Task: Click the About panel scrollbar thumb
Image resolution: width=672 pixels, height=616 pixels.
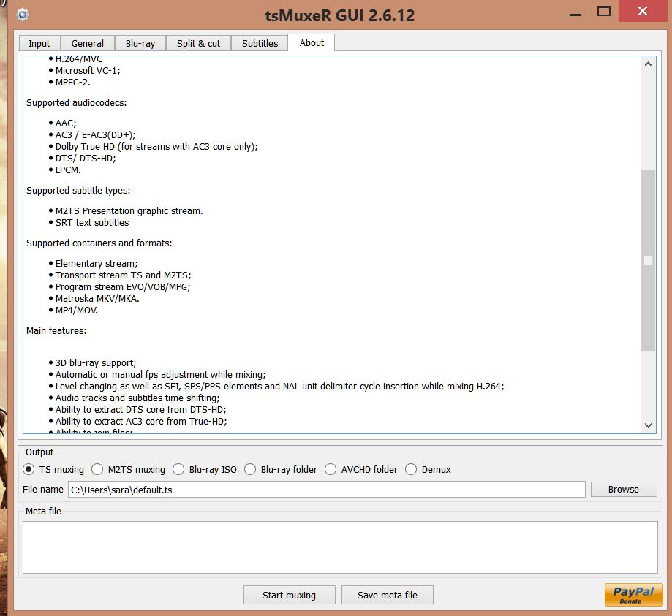Action: point(648,260)
